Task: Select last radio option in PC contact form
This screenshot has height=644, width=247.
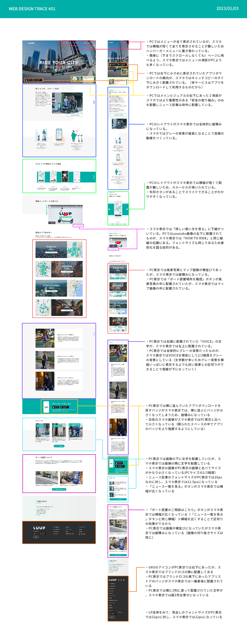Action: (x=37, y=515)
